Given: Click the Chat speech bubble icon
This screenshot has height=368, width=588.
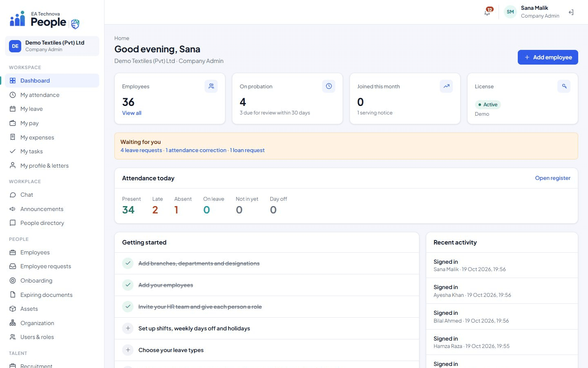Looking at the screenshot, I should (x=13, y=195).
